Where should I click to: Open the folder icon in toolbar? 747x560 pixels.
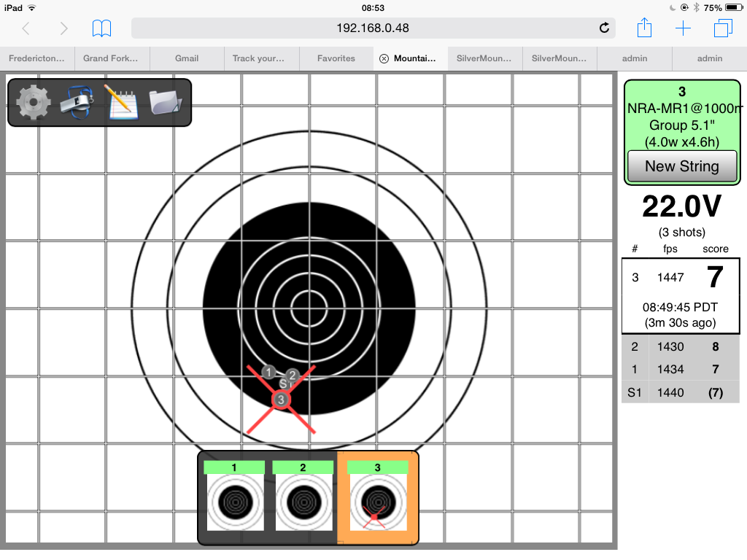tap(166, 102)
